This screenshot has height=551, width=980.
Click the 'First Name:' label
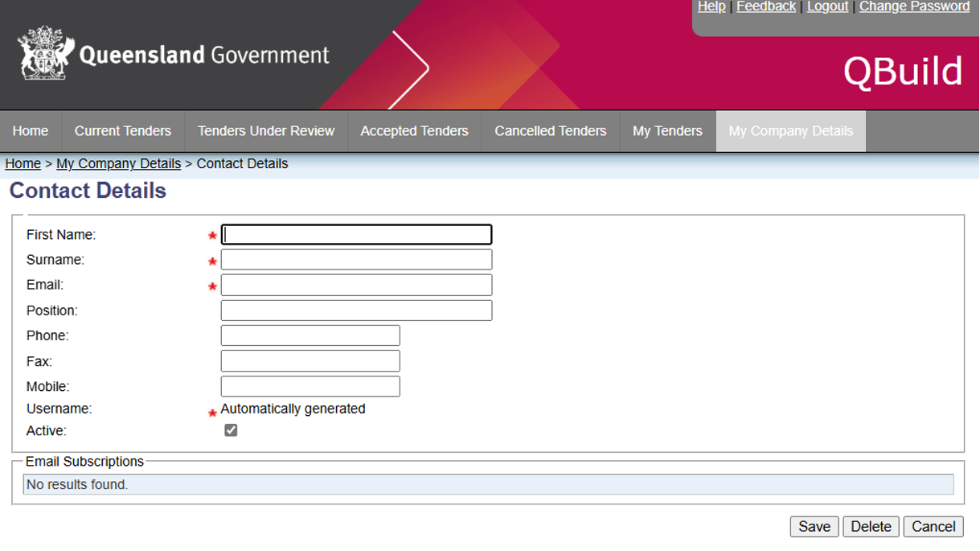click(61, 235)
